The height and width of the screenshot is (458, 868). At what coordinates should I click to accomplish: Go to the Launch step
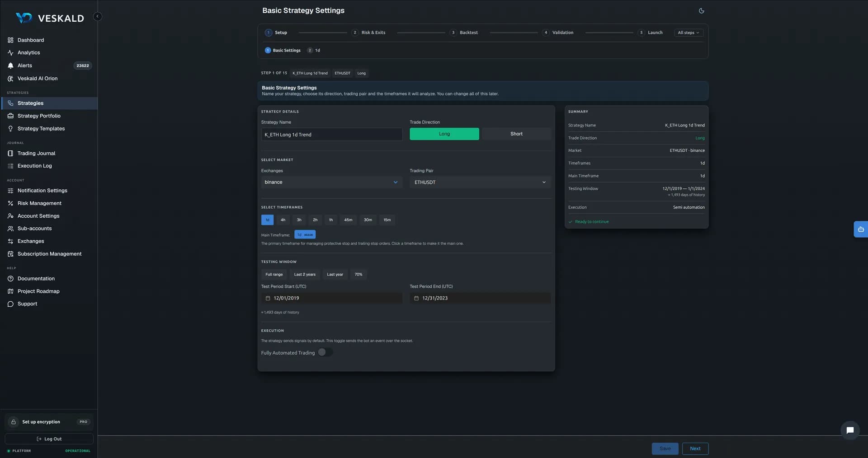pyautogui.click(x=650, y=33)
